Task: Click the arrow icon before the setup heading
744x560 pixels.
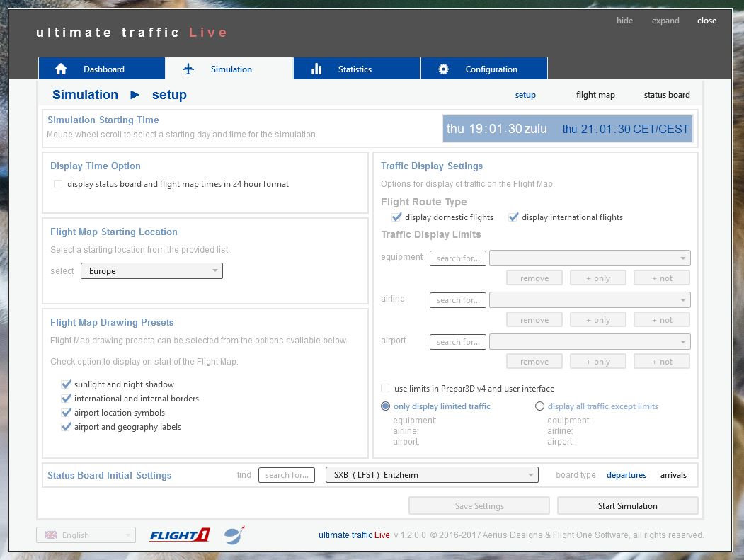Action: [x=135, y=95]
